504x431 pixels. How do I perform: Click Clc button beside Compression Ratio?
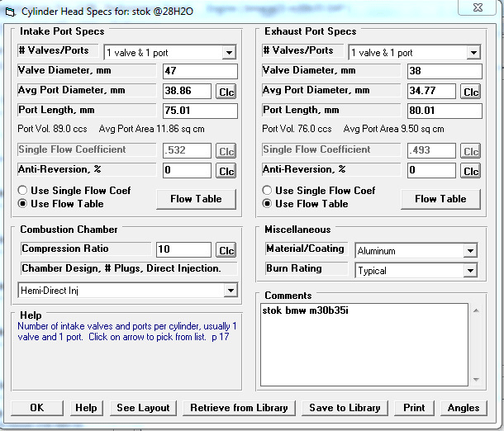(x=226, y=250)
